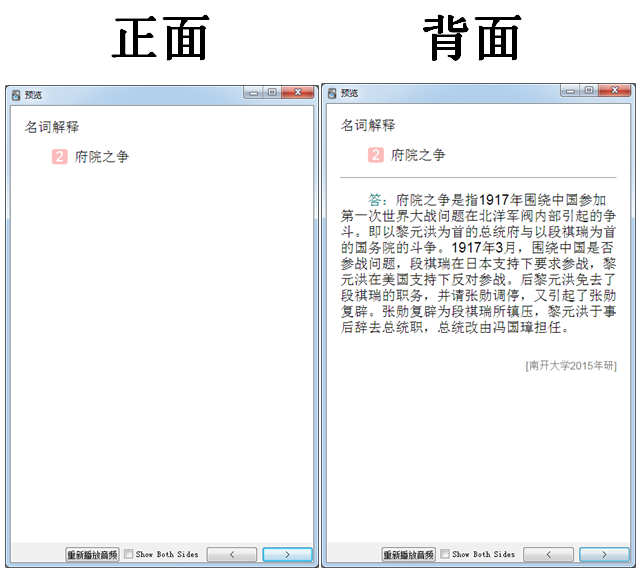Click the 预览 title of left window

[33, 95]
